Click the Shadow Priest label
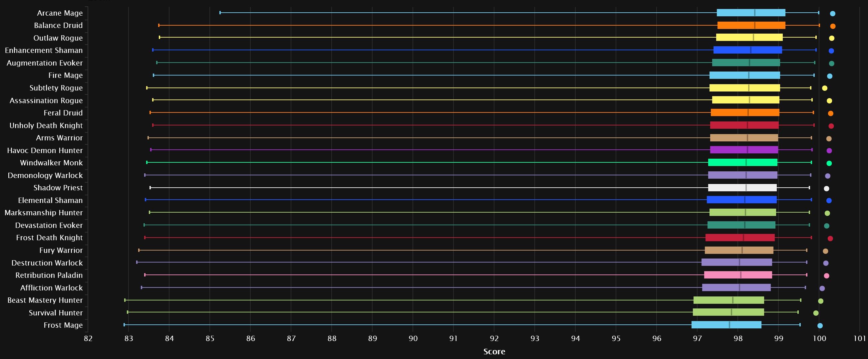868x359 pixels. click(58, 188)
